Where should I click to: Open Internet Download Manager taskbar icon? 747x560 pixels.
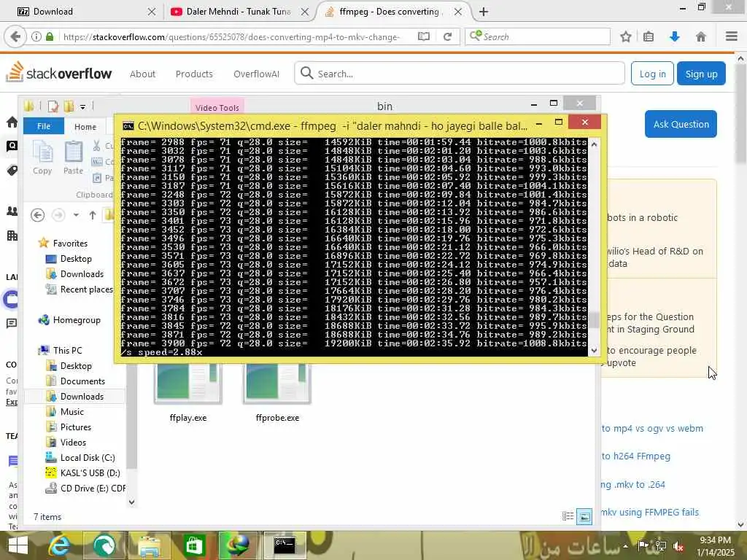click(x=239, y=545)
